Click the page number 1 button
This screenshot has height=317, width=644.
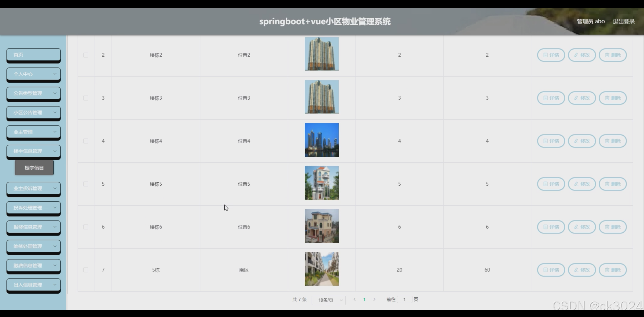364,300
